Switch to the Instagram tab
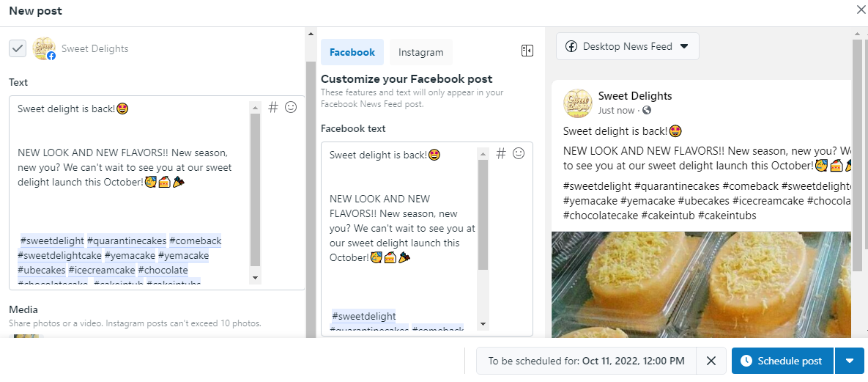 420,52
